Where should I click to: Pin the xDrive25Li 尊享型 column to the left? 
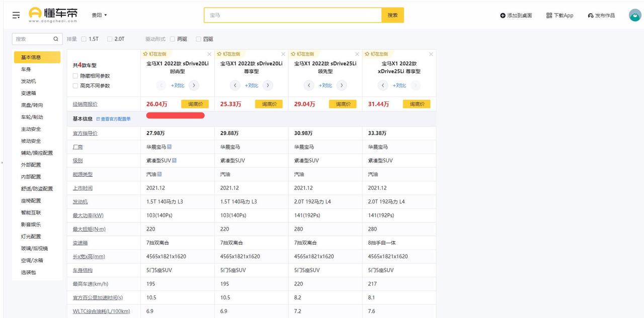click(x=377, y=54)
